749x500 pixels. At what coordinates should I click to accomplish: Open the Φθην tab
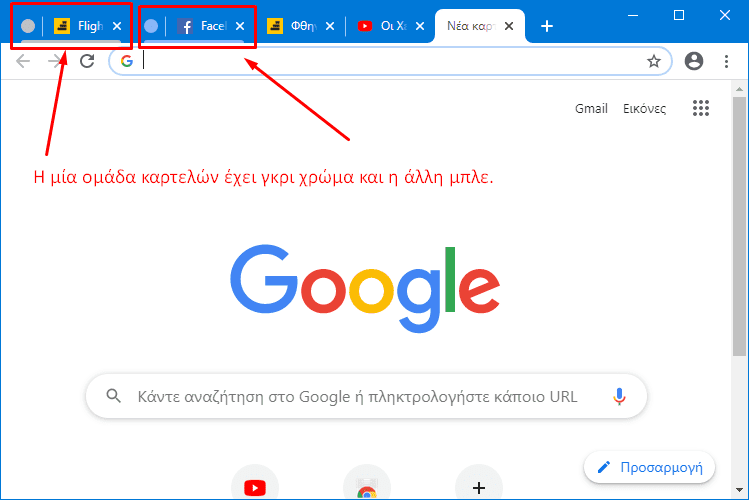301,26
